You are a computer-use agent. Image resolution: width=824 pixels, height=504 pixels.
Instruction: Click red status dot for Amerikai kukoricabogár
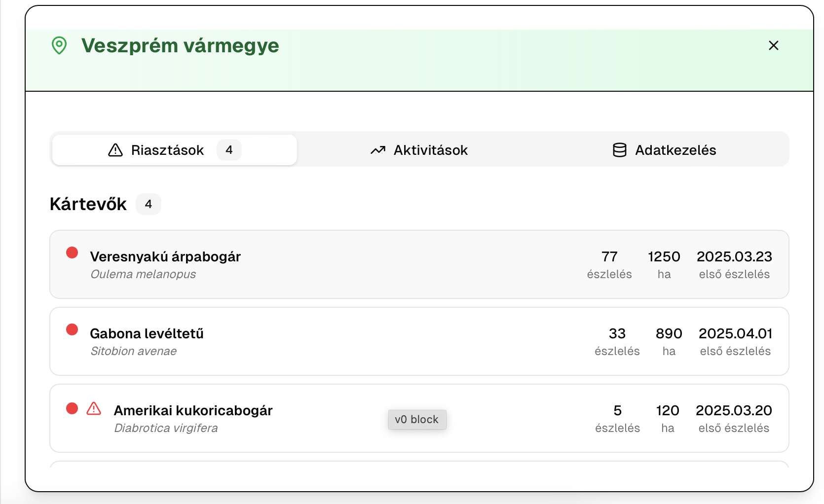tap(72, 408)
